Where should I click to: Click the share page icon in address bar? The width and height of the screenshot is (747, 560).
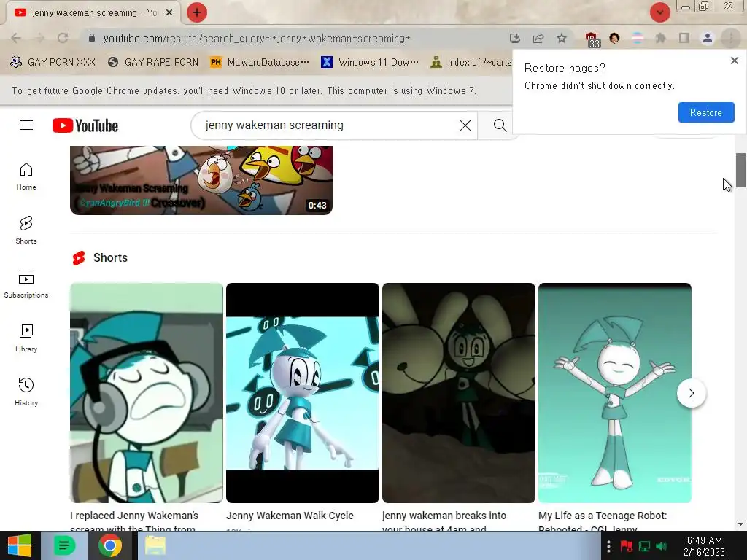coord(538,38)
